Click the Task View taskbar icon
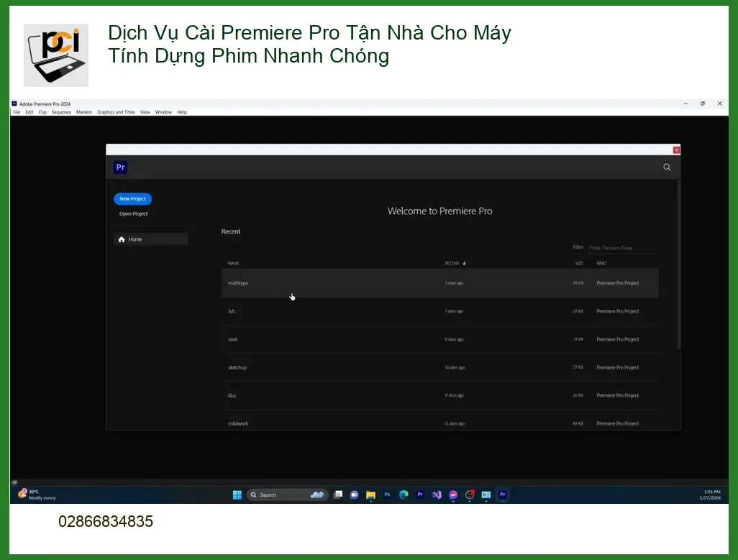Image resolution: width=738 pixels, height=560 pixels. click(338, 495)
